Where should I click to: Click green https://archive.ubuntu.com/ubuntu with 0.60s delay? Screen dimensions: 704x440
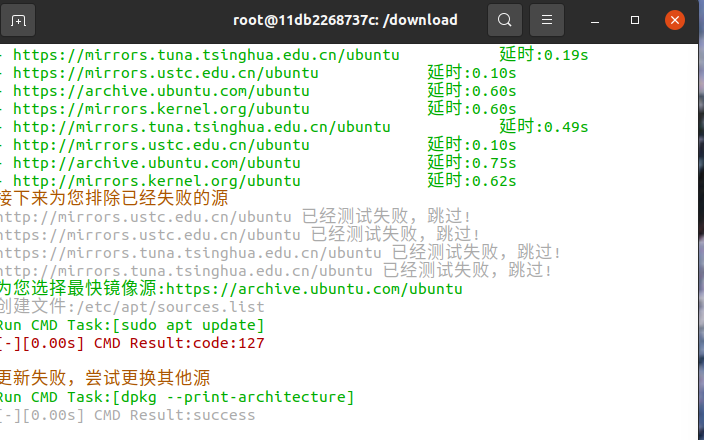click(x=161, y=91)
